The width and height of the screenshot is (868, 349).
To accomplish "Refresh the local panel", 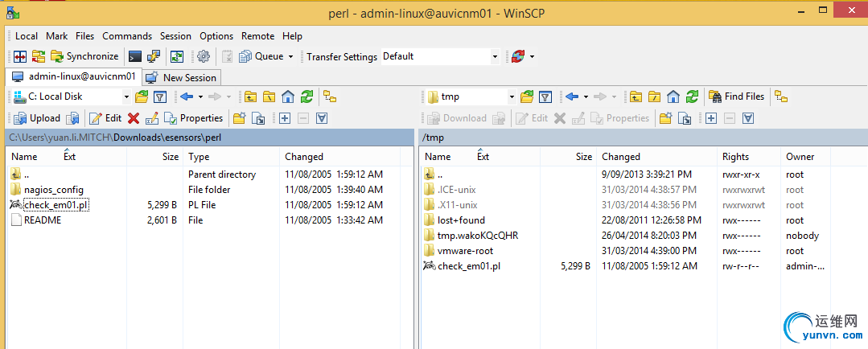I will [x=306, y=96].
